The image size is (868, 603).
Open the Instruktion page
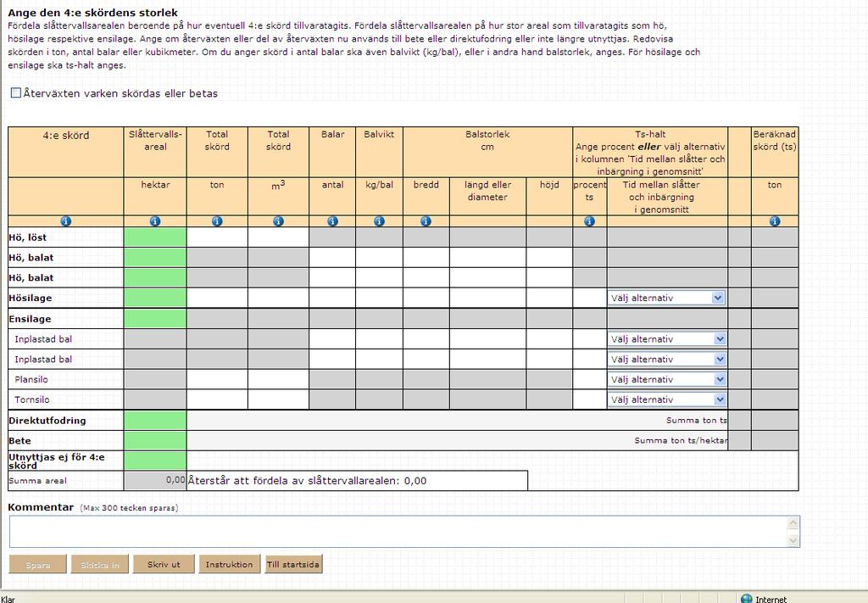click(x=229, y=564)
